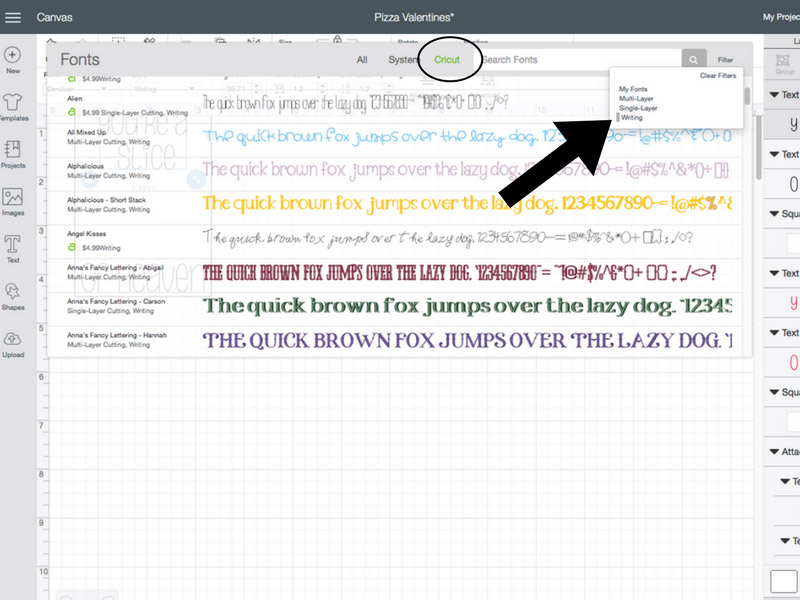Screen dimensions: 800x600
Task: Pick Anna's Fancy Lettering - Carson
Action: 394,309
